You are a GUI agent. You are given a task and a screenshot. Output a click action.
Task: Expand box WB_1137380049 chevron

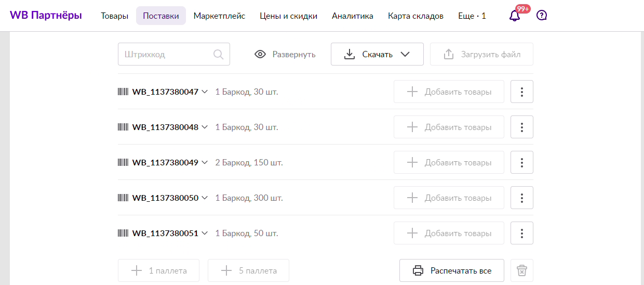pyautogui.click(x=205, y=162)
